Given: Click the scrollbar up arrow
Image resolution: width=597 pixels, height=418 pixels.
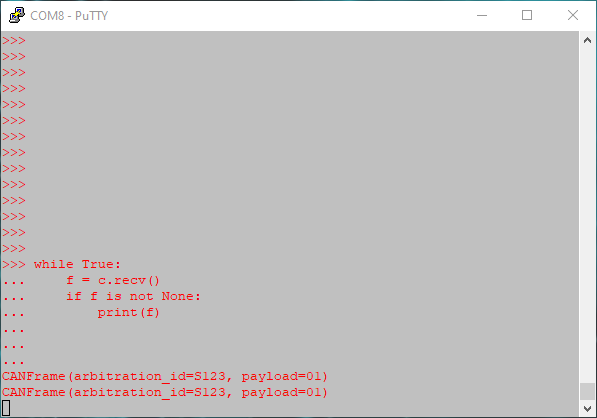Looking at the screenshot, I should click(587, 40).
